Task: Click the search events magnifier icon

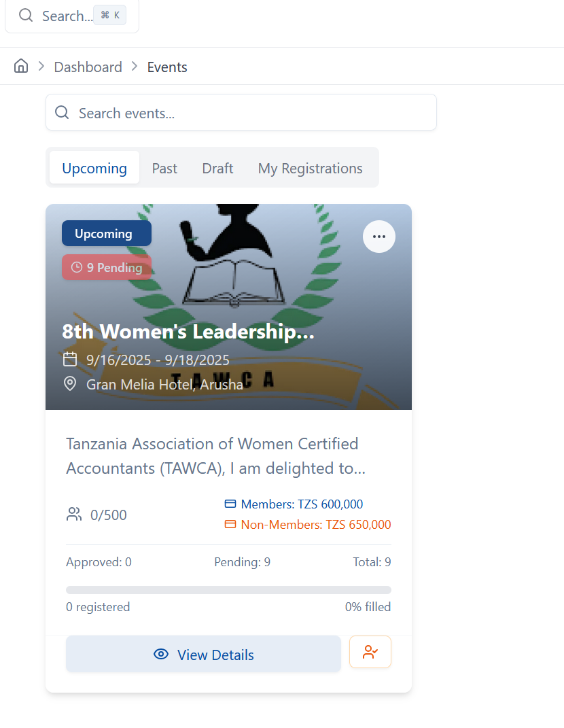Action: pos(62,113)
